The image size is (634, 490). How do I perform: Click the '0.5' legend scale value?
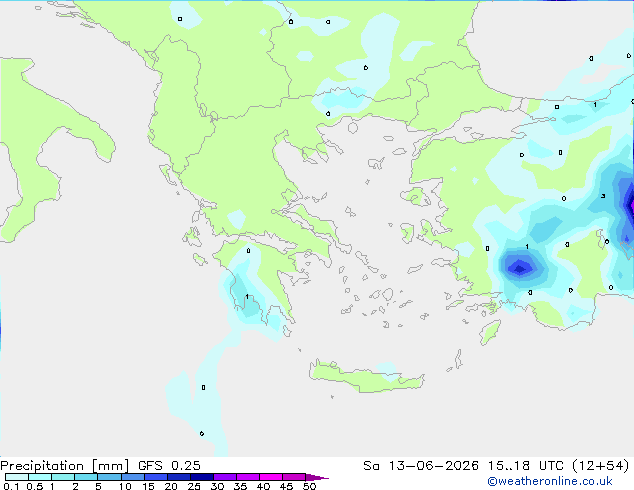[x=34, y=486]
